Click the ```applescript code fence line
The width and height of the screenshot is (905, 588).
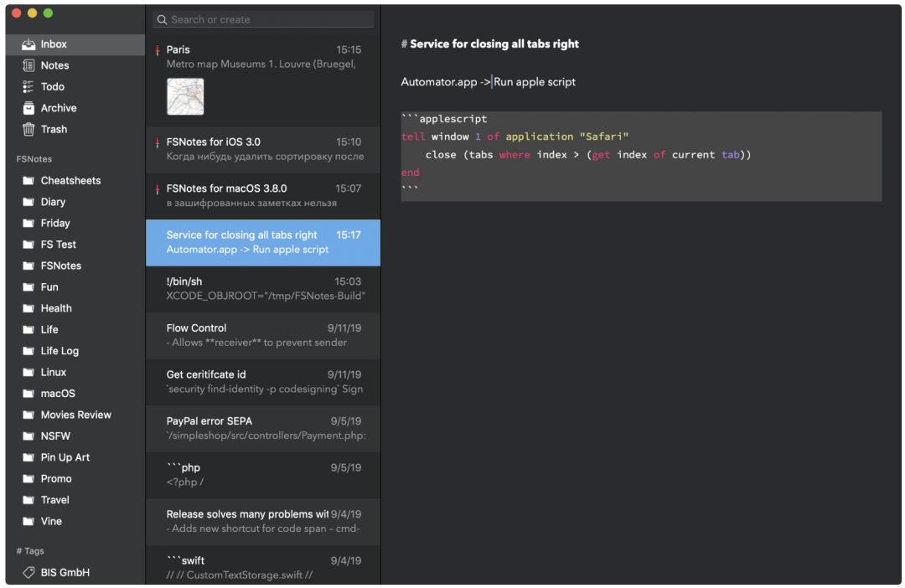point(444,120)
